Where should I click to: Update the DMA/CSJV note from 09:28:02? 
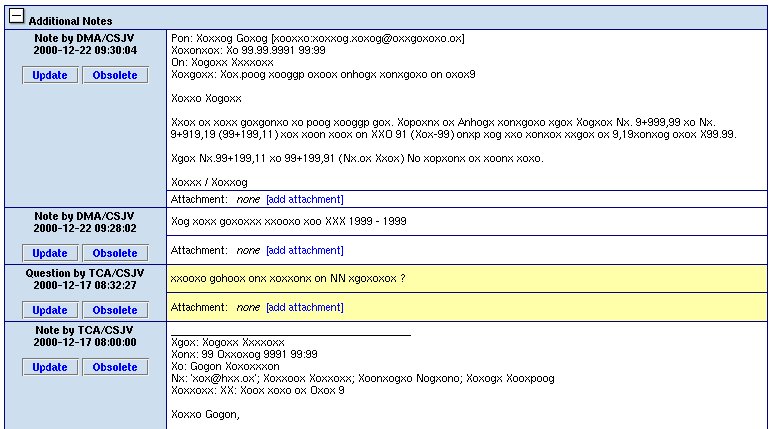(50, 253)
